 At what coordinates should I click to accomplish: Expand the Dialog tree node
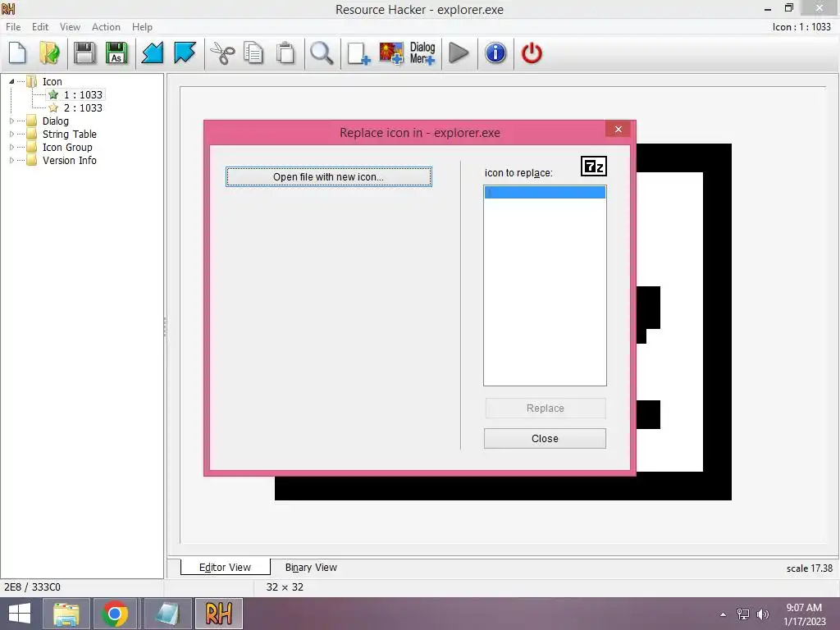[11, 121]
